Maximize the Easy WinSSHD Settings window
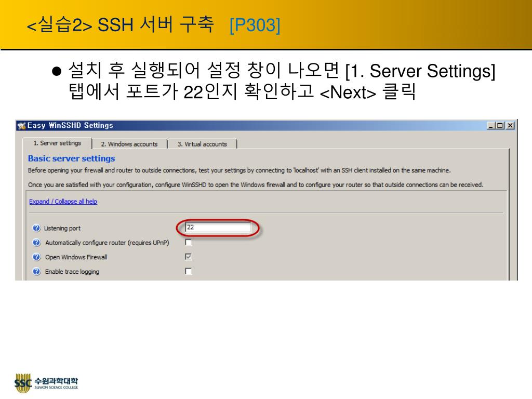532x399 pixels. pos(499,126)
